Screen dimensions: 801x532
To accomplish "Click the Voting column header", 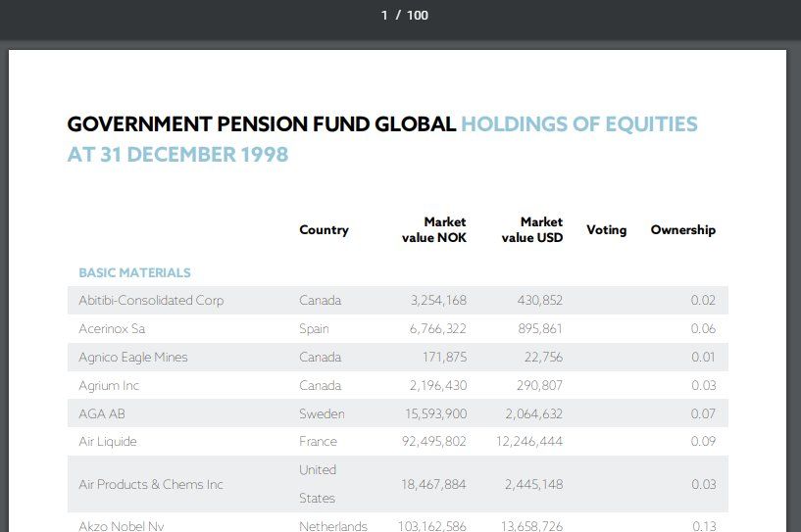I will [x=606, y=230].
